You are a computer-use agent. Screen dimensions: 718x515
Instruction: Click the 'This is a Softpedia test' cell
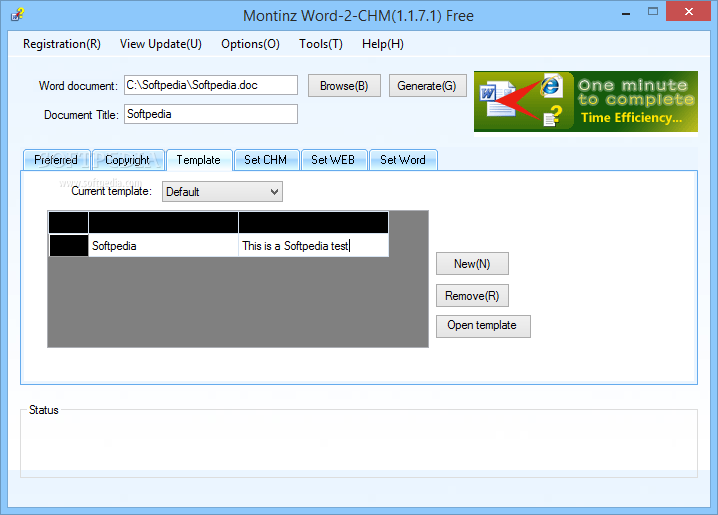[x=314, y=246]
